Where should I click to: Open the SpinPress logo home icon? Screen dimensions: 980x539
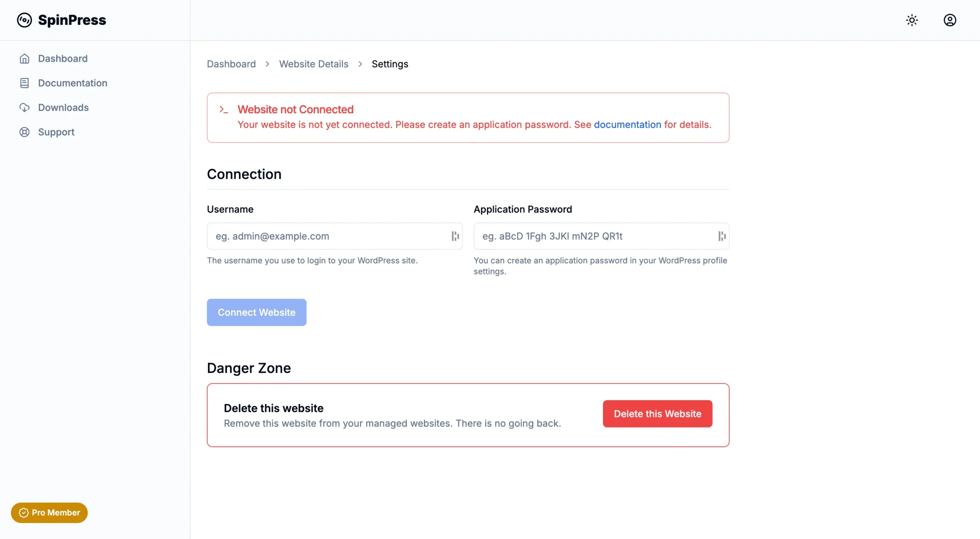click(24, 20)
